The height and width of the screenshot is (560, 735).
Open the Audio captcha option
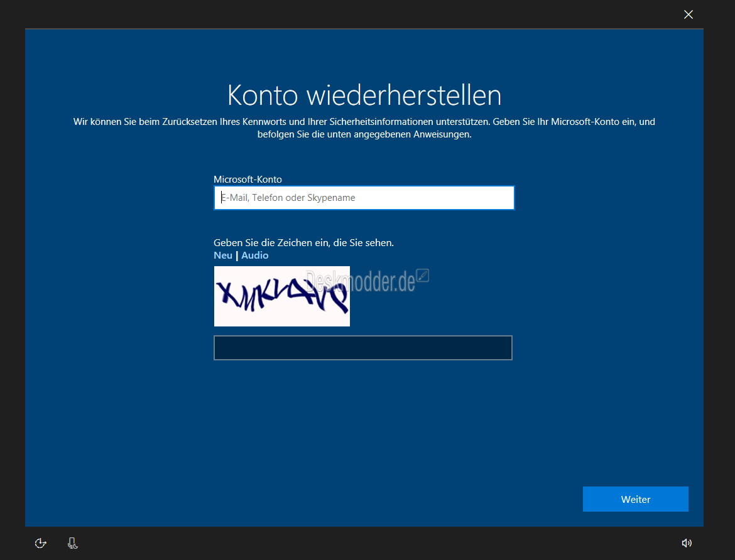click(x=254, y=256)
